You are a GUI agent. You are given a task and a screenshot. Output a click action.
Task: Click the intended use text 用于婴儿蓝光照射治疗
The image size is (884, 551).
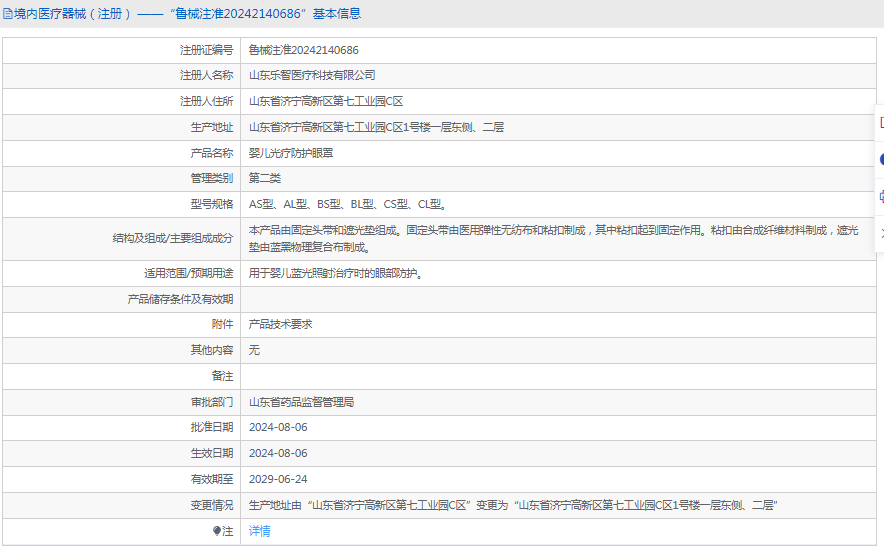point(334,273)
